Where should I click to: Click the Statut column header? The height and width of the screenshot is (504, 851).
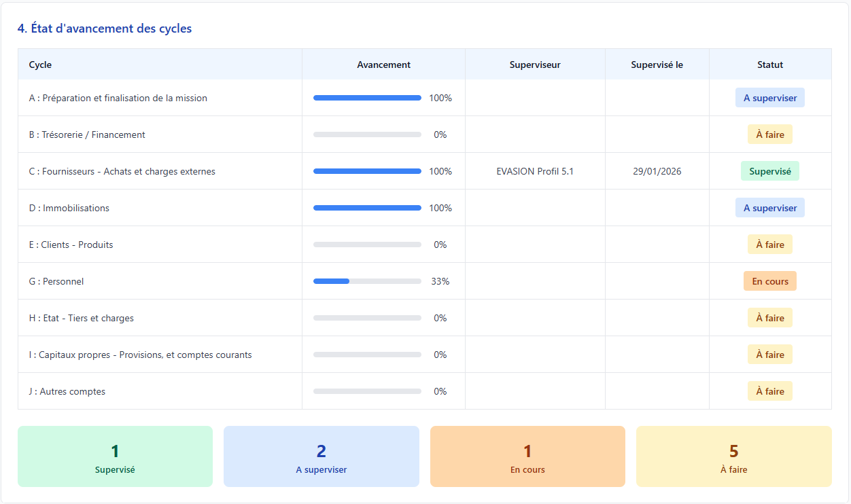tap(770, 65)
